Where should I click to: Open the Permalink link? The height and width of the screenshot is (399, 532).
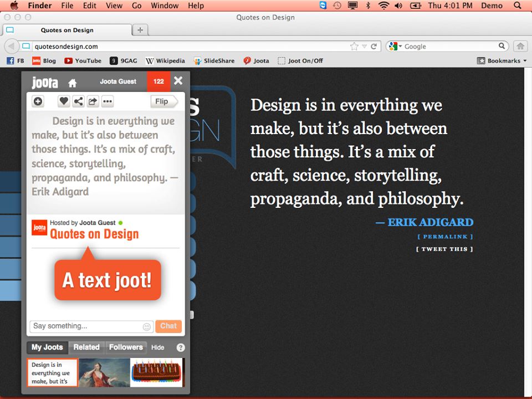click(445, 237)
